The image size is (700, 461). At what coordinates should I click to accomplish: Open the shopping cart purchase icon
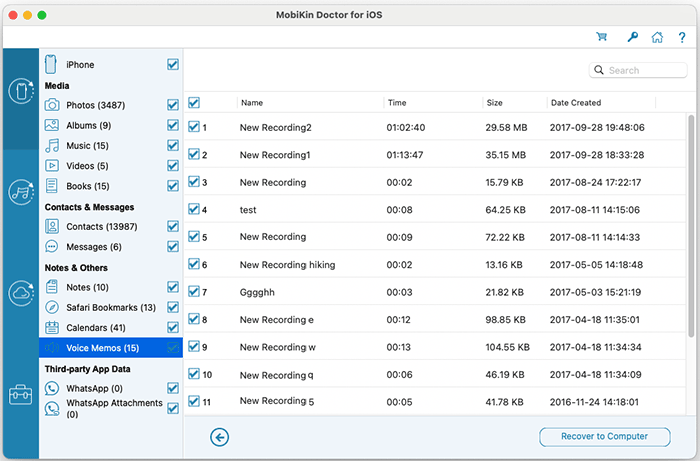601,37
